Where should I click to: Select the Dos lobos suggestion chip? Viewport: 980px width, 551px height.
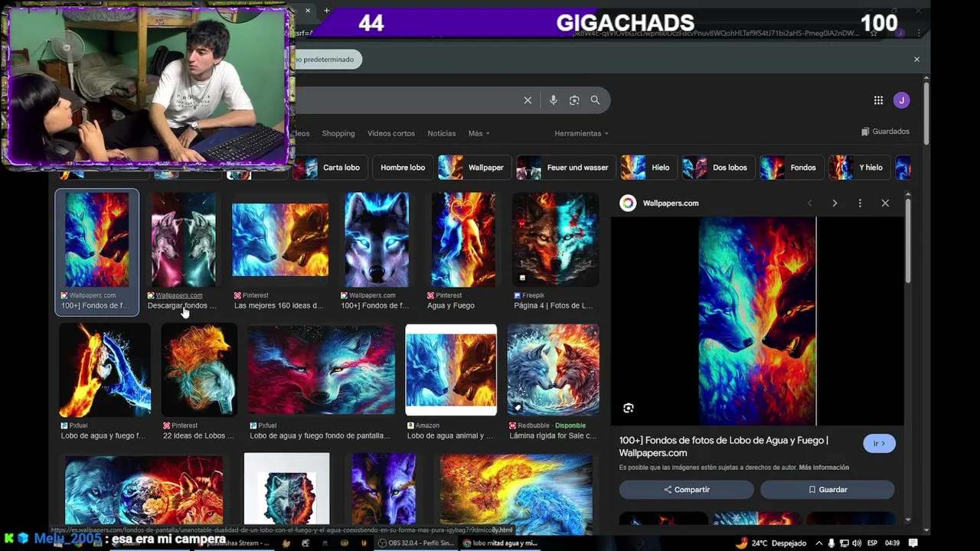(x=718, y=168)
